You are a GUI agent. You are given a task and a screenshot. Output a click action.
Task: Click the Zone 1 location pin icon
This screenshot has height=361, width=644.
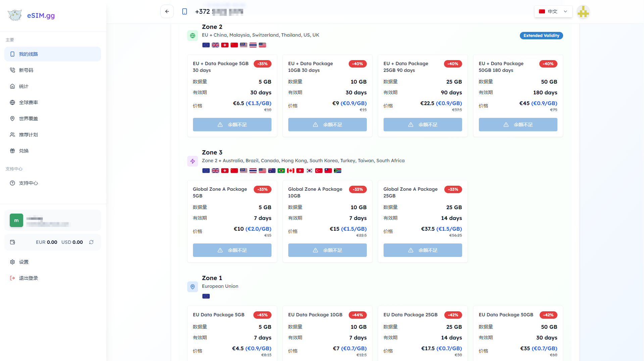[x=193, y=287]
